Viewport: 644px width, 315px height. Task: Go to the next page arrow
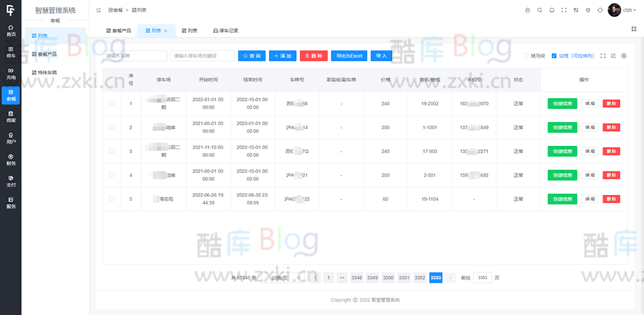[x=451, y=278]
